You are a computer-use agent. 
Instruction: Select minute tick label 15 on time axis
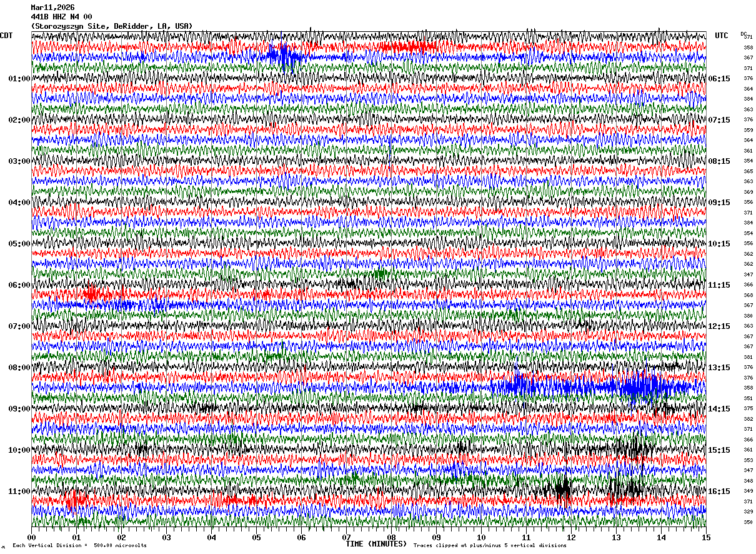pyautogui.click(x=706, y=537)
